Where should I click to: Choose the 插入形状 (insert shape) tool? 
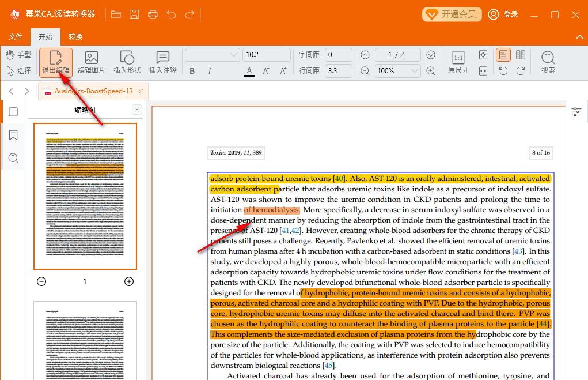tap(127, 62)
